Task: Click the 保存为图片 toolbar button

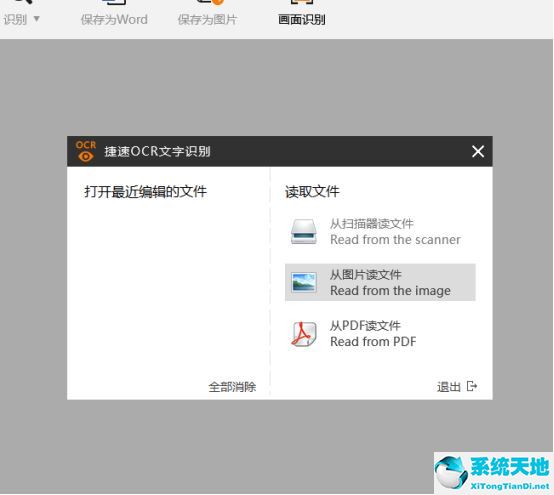Action: click(x=207, y=14)
